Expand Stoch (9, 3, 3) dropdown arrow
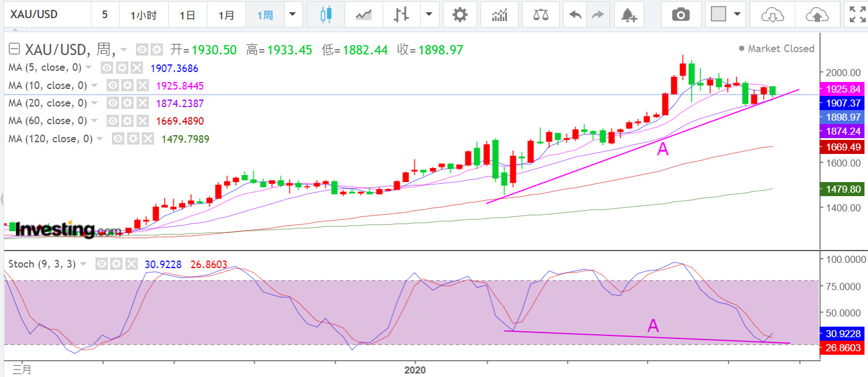 [83, 264]
